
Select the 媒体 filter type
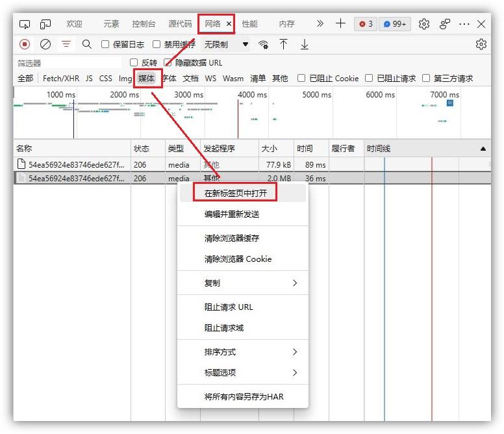[147, 78]
